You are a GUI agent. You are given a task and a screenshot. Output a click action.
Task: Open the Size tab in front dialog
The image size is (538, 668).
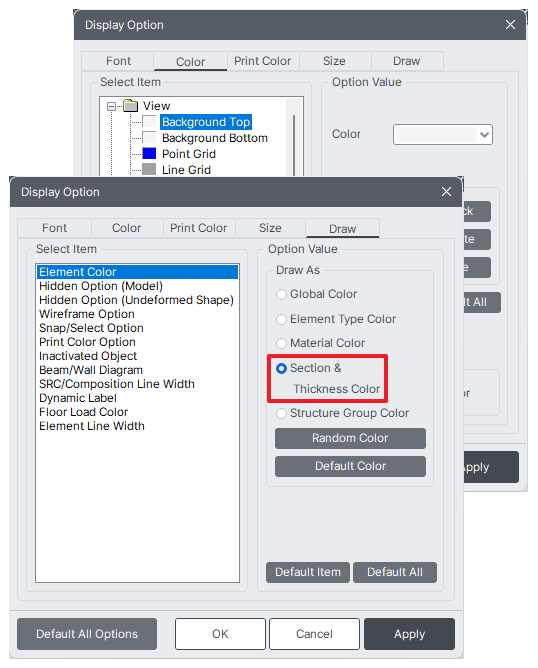pyautogui.click(x=270, y=228)
